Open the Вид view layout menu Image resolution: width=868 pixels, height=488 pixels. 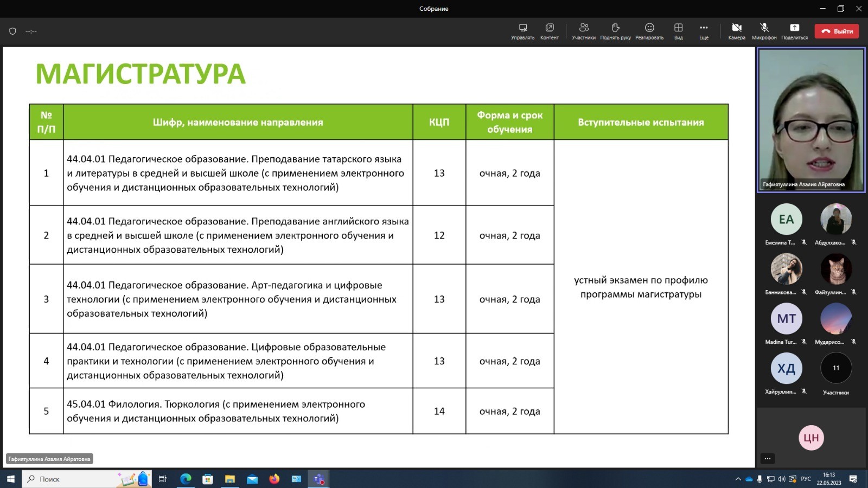coord(678,31)
